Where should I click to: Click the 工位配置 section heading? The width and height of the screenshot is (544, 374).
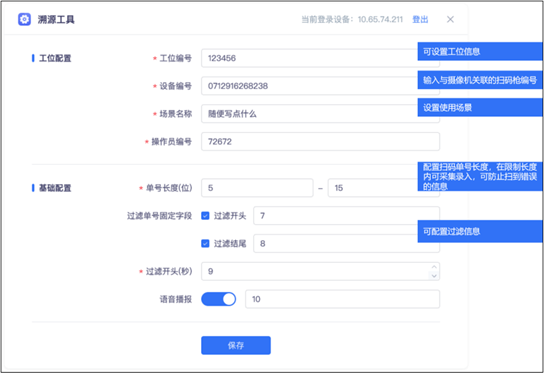coord(55,58)
